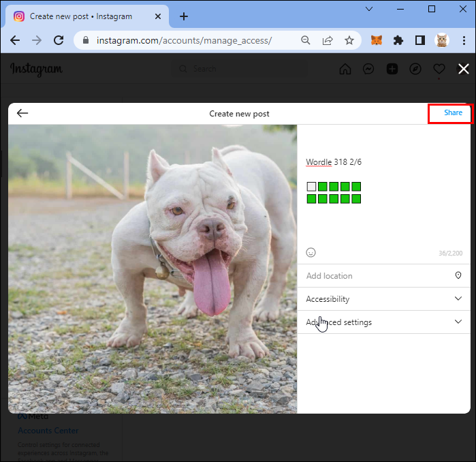
Task: Expand the Accessibility section
Action: (383, 299)
